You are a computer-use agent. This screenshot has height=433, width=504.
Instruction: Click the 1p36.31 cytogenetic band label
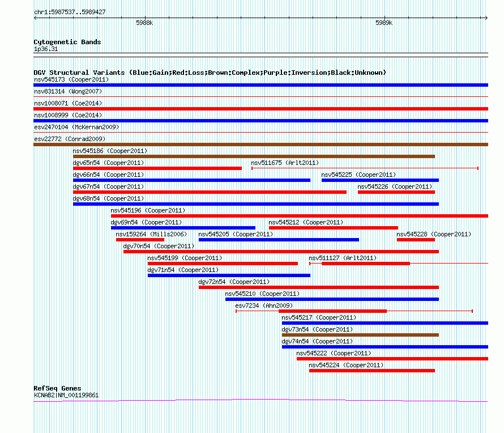(46, 49)
